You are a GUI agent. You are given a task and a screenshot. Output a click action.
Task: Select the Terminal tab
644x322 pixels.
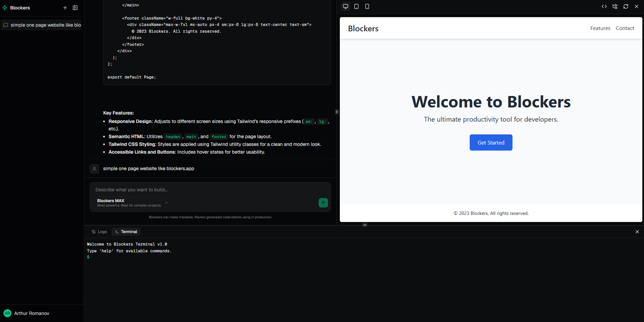[x=126, y=232]
